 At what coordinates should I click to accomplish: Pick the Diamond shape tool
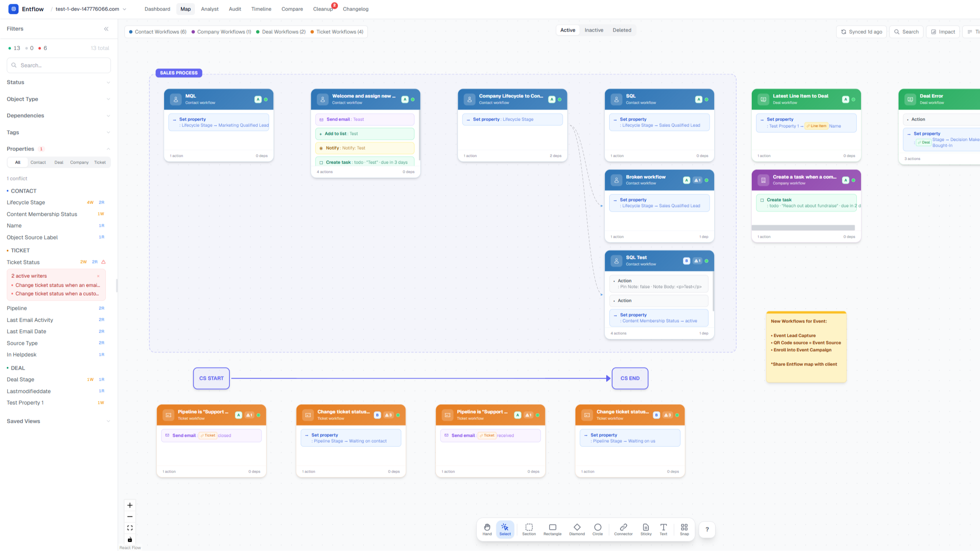[577, 529]
